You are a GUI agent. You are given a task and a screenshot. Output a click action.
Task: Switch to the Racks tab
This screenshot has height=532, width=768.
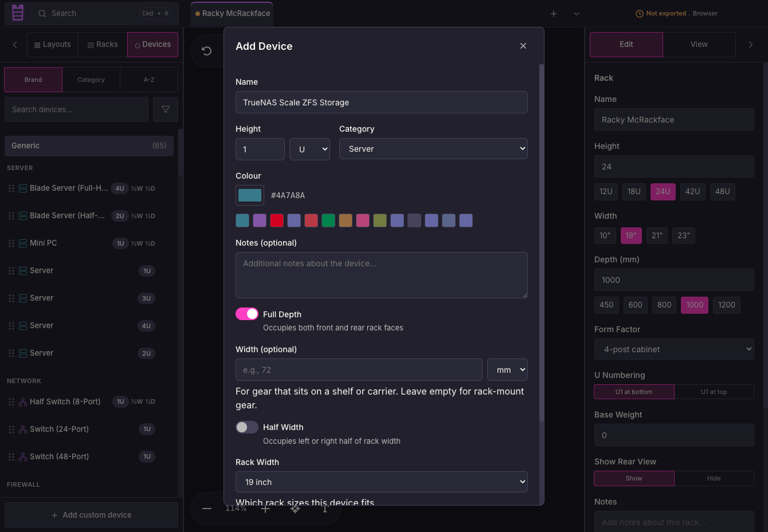coord(103,45)
